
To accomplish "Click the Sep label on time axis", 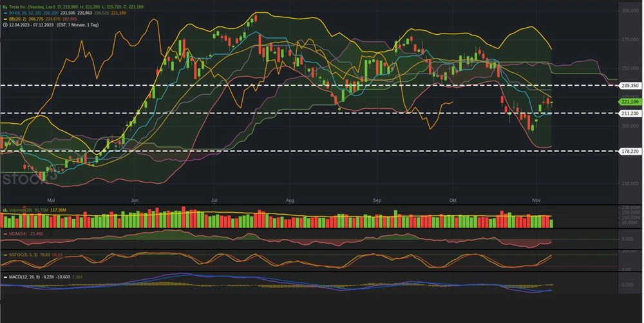I will [377, 201].
